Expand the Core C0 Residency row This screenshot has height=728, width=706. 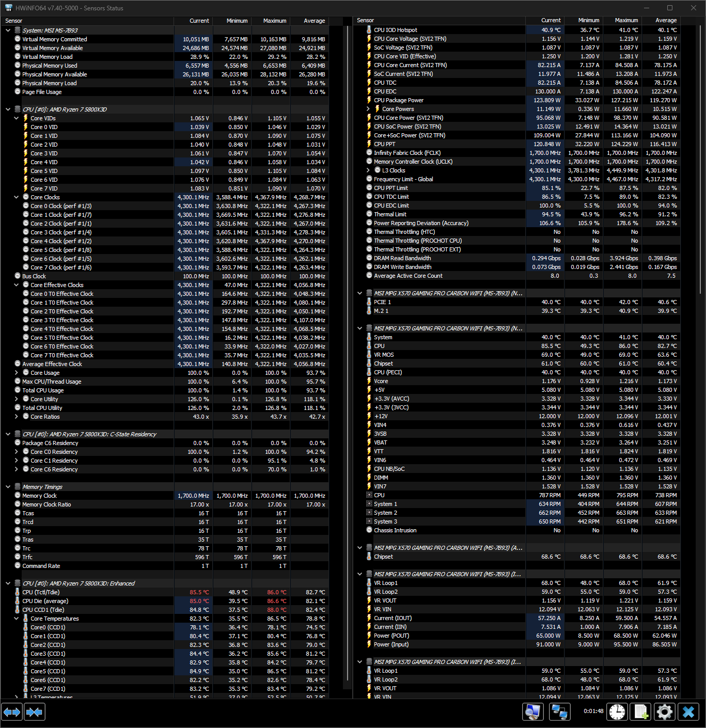click(16, 452)
